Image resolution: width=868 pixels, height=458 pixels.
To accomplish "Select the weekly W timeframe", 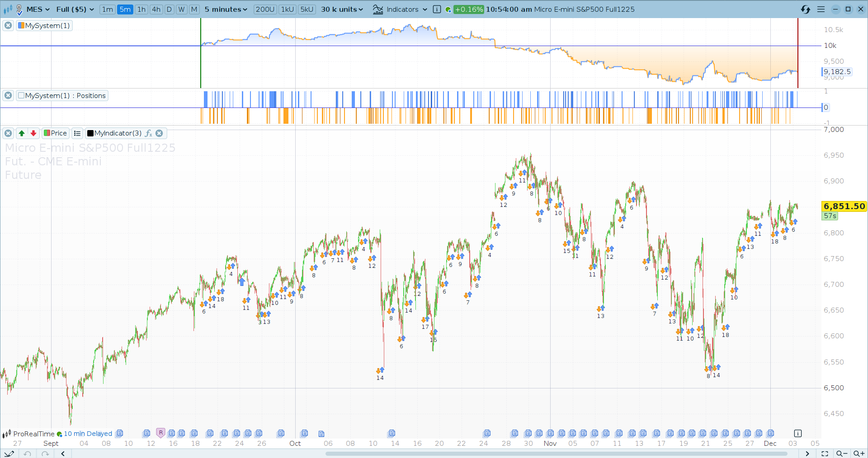I will tap(181, 9).
